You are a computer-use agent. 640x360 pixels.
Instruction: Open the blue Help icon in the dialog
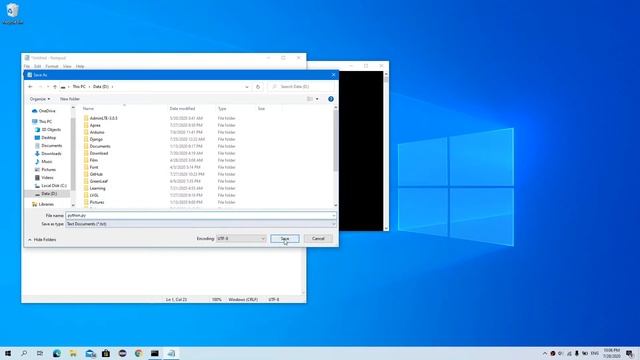[331, 99]
